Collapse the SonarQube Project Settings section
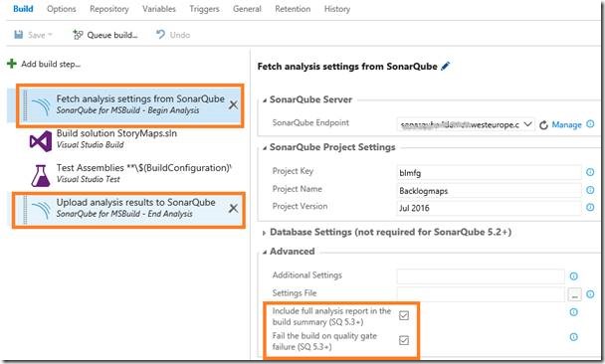Viewport: 605px width, 364px height. point(265,147)
